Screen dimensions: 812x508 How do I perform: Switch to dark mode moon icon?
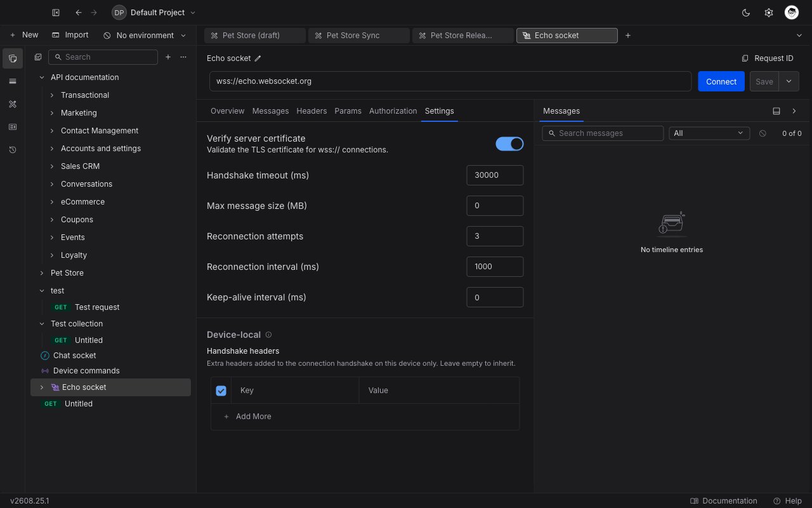(746, 13)
